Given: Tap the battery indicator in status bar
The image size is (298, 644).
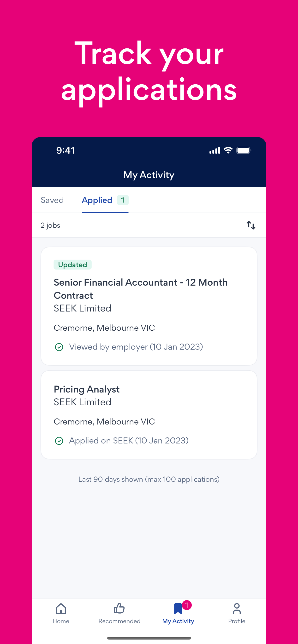Looking at the screenshot, I should tap(244, 150).
